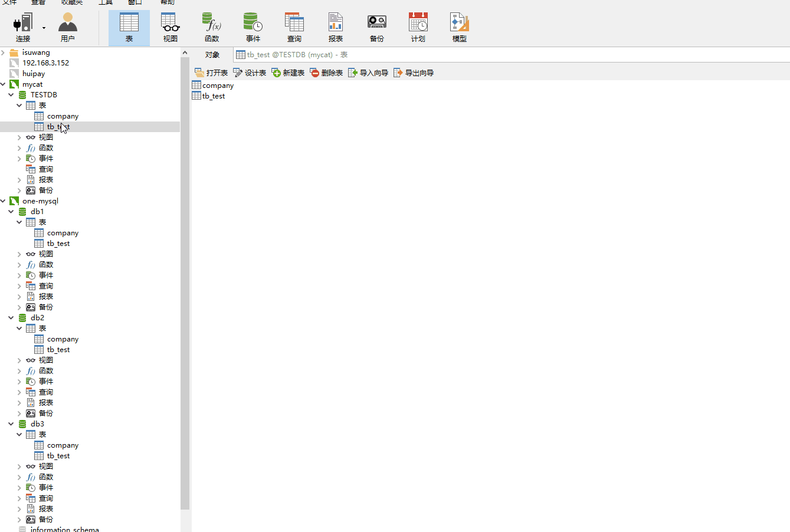Select tb_test table under db2
The width and height of the screenshot is (790, 532).
(x=58, y=350)
